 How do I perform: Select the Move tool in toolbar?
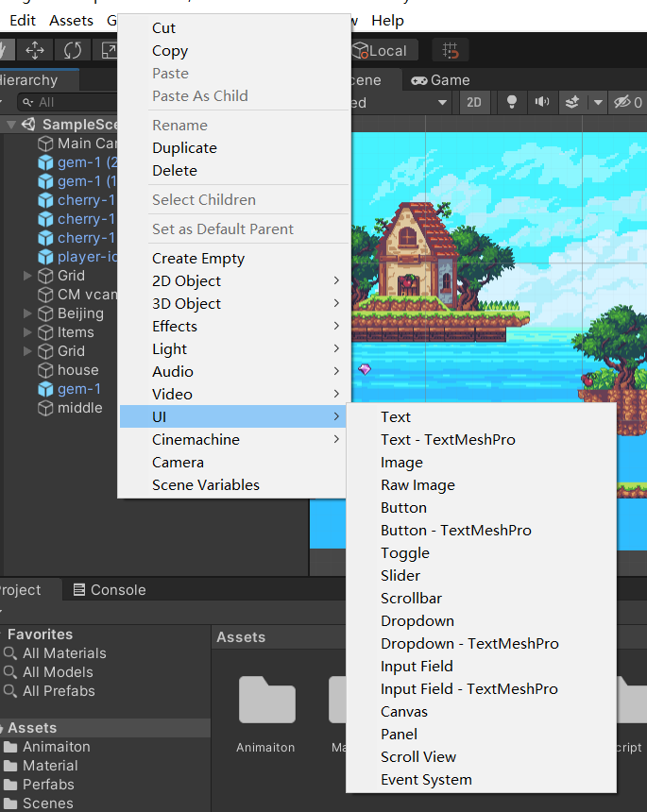[x=35, y=50]
